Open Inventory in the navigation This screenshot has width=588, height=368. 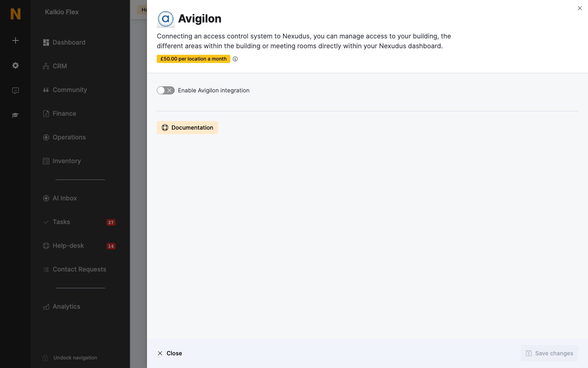62,161
